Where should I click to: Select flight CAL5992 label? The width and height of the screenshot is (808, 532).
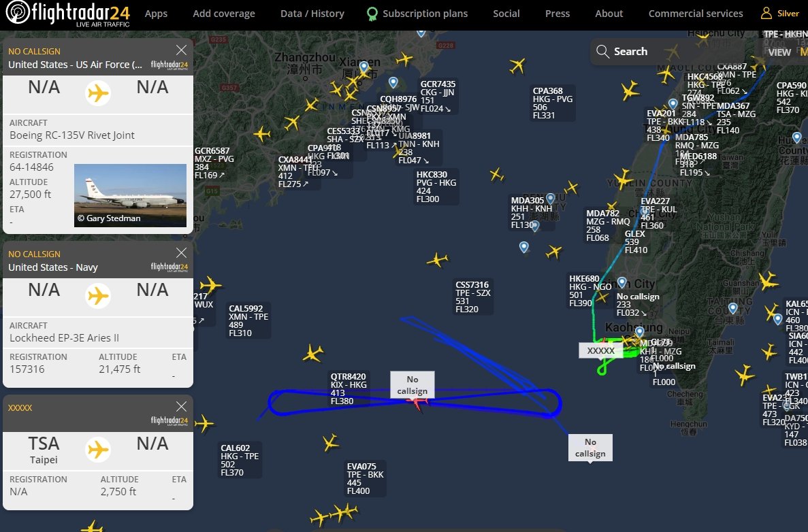click(x=248, y=321)
